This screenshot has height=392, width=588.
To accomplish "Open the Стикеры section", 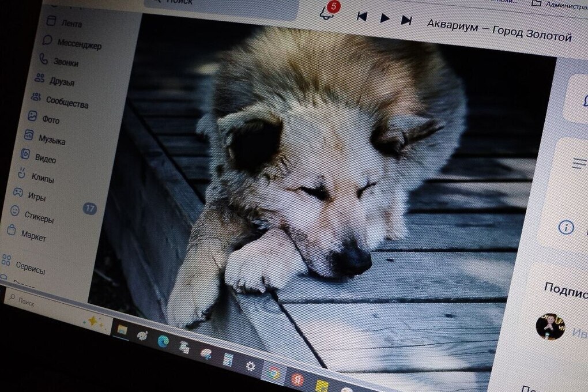I will click(39, 218).
